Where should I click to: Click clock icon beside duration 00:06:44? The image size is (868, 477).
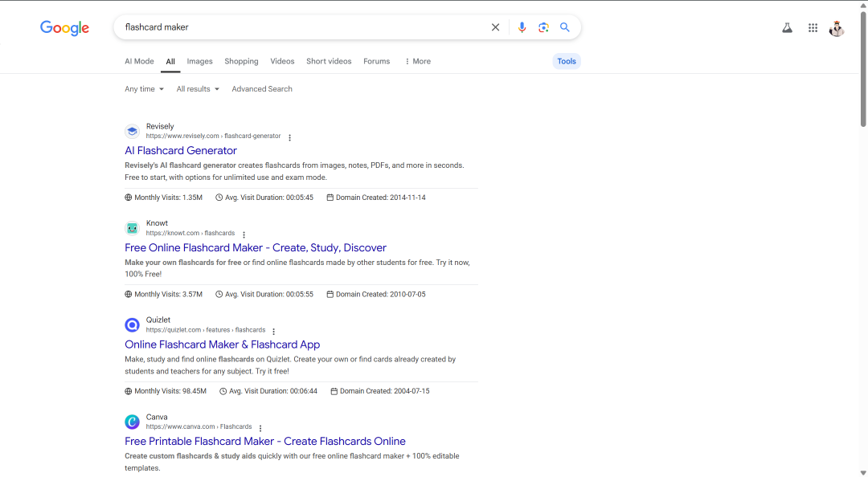pyautogui.click(x=223, y=391)
